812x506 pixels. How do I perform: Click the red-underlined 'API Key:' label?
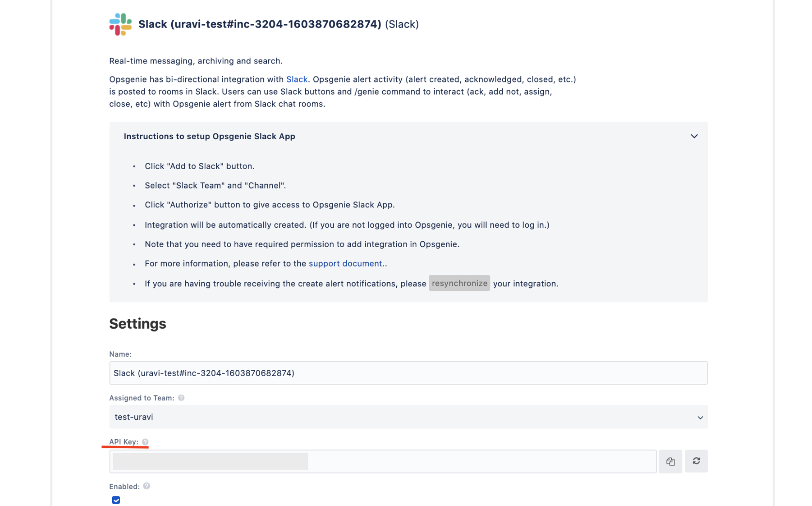pos(123,442)
